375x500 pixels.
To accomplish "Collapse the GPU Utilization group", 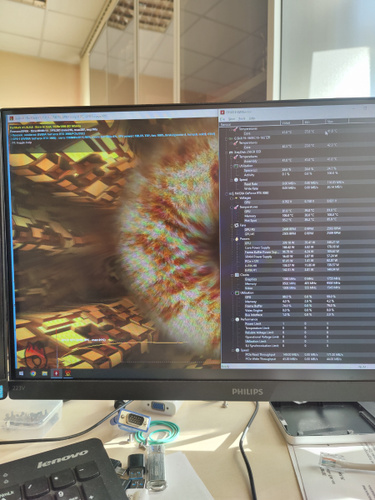I will 232,293.
